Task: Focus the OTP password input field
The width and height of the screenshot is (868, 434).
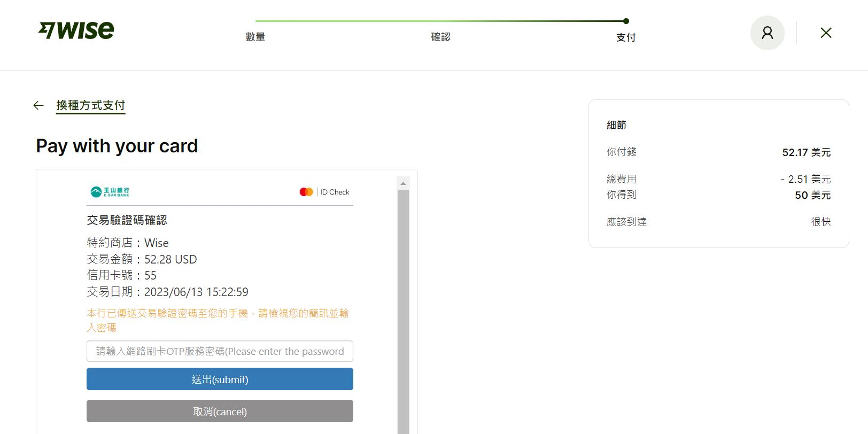Action: click(220, 351)
